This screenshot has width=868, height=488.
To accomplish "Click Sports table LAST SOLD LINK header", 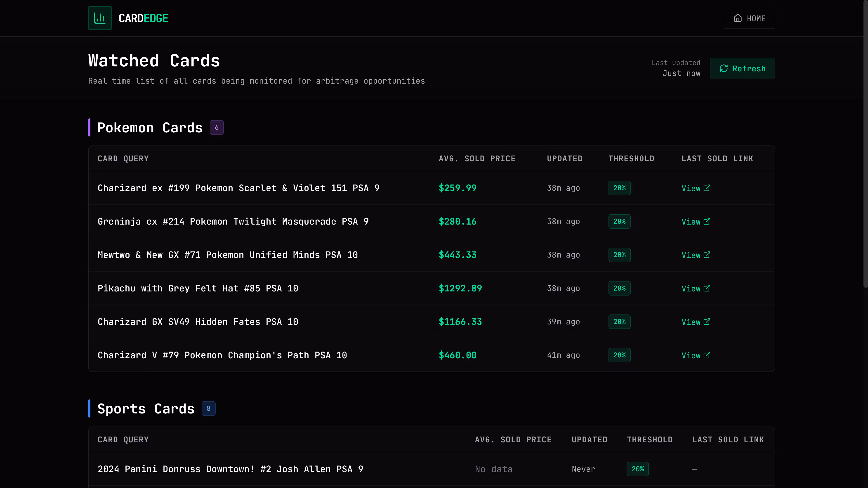I will pyautogui.click(x=728, y=439).
